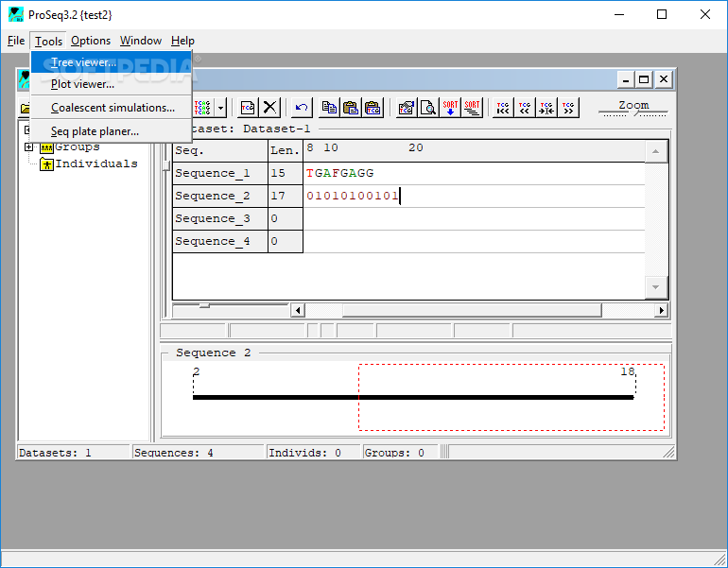The image size is (728, 568).
Task: Expand the Groups tree node
Action: point(28,147)
